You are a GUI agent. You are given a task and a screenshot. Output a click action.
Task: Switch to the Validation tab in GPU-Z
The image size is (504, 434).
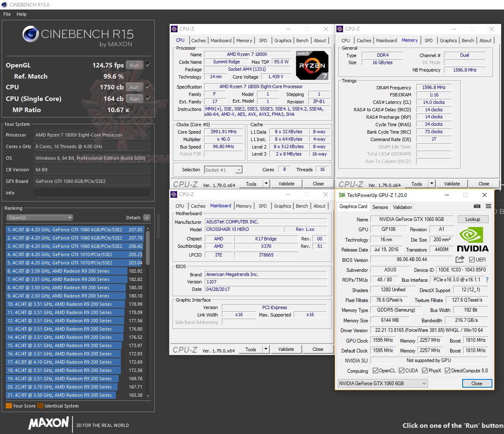(x=403, y=207)
